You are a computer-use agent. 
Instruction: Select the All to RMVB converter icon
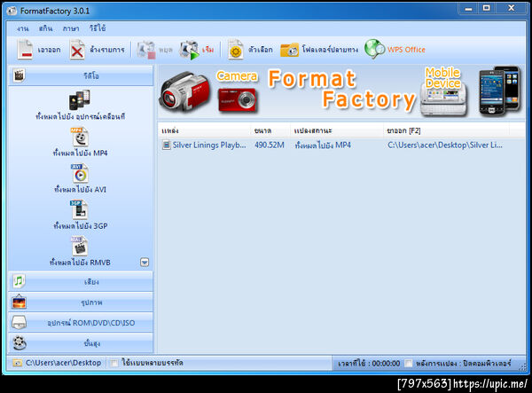pyautogui.click(x=80, y=246)
